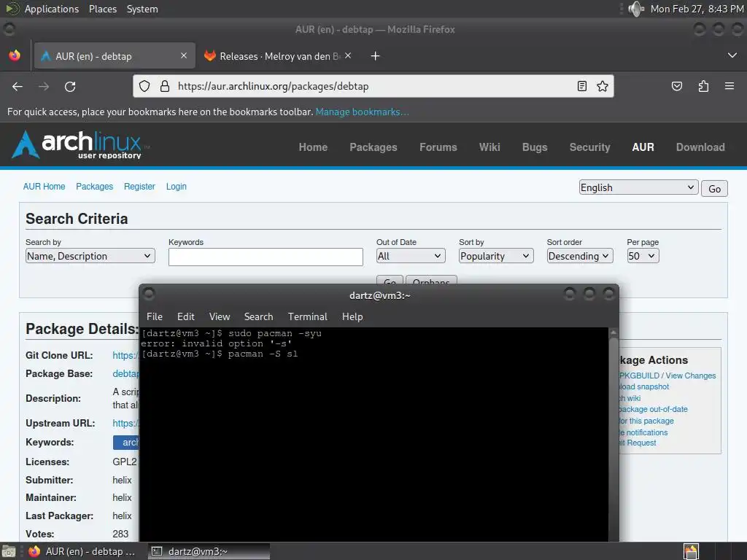Open the extensions puzzle icon

click(x=703, y=86)
